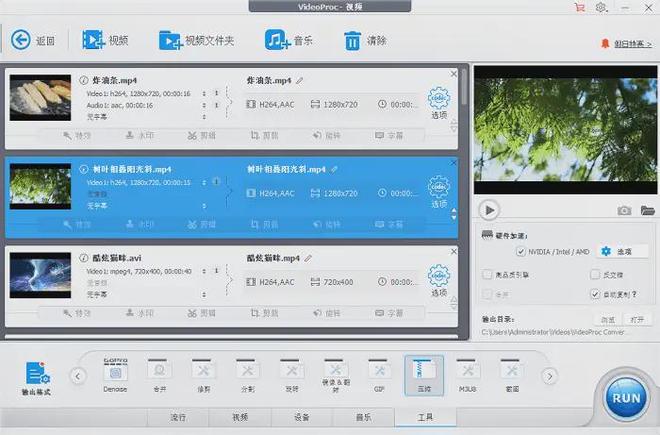Enable the high quality engine checkbox
This screenshot has height=435, width=660.
487,275
